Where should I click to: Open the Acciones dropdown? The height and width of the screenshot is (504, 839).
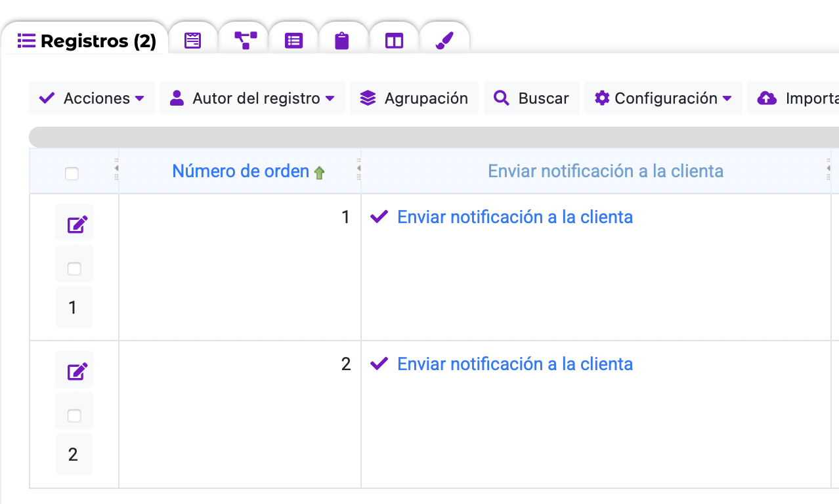pos(92,98)
